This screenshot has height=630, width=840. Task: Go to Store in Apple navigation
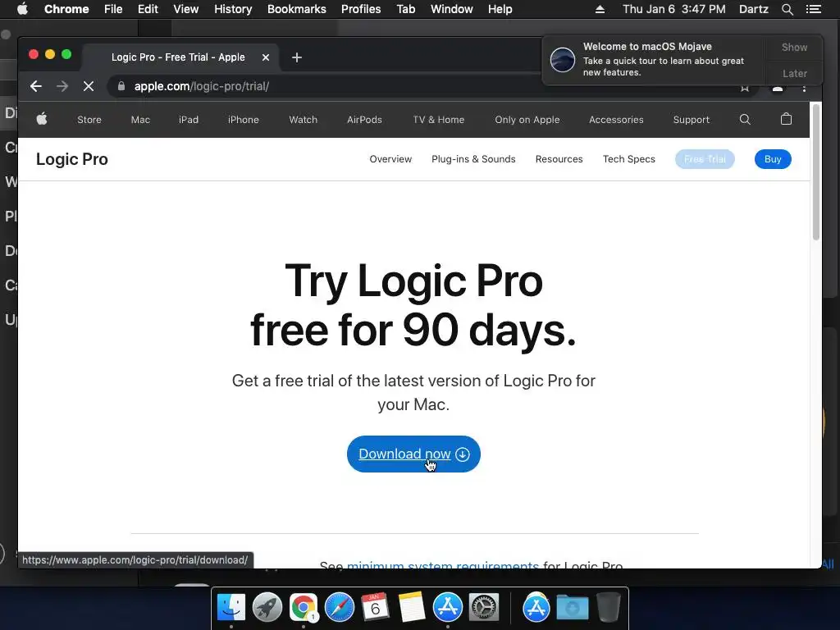(x=89, y=120)
